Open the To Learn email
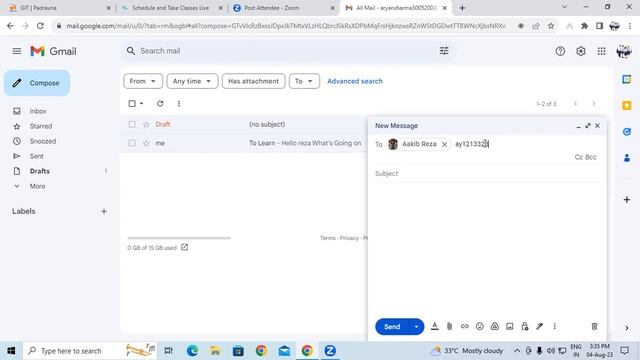The height and width of the screenshot is (360, 640). click(x=305, y=143)
